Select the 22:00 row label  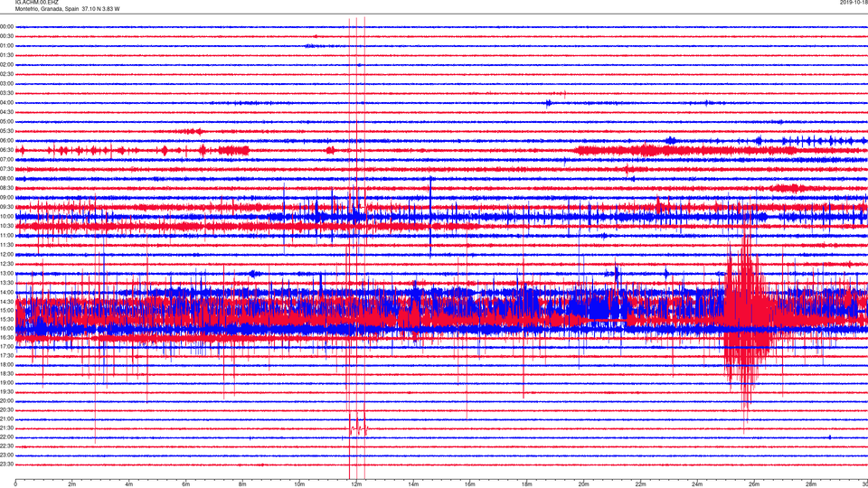(x=7, y=437)
